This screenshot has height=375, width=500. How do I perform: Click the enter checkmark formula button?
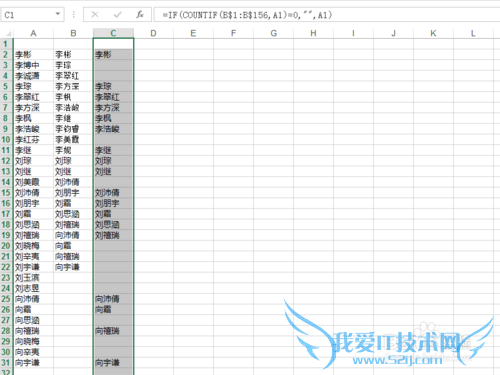(117, 15)
